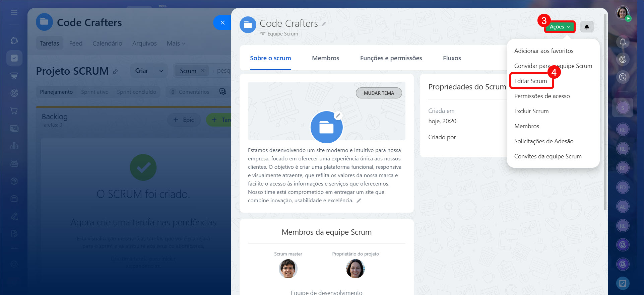Choose Convidar para a equipe Scrum
Screen dimensions: 644x295
(x=553, y=66)
